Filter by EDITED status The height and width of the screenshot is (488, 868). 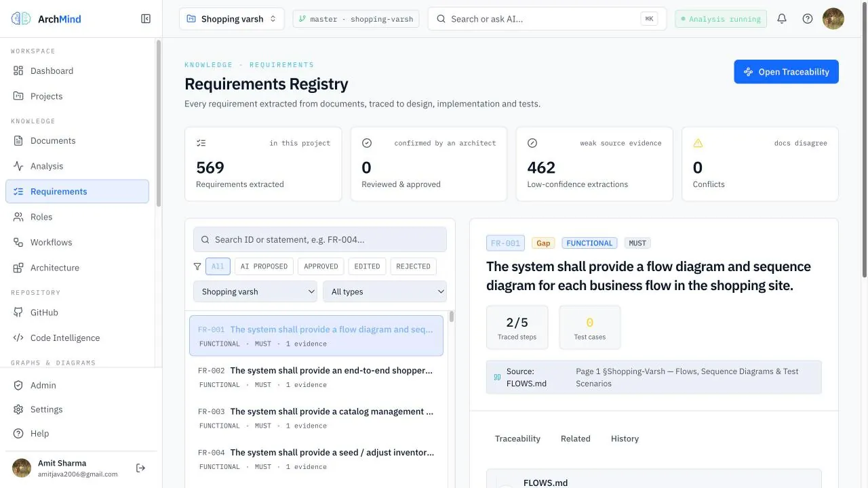(x=367, y=266)
